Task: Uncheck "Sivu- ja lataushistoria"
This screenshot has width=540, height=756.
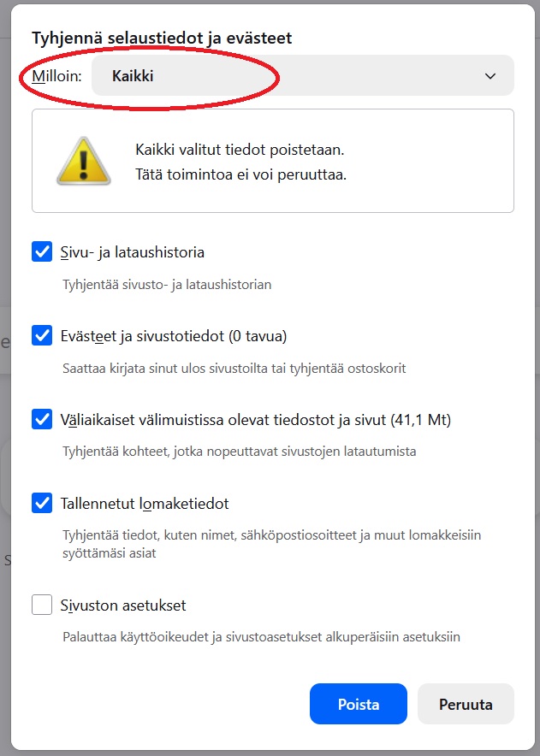Action: click(42, 251)
